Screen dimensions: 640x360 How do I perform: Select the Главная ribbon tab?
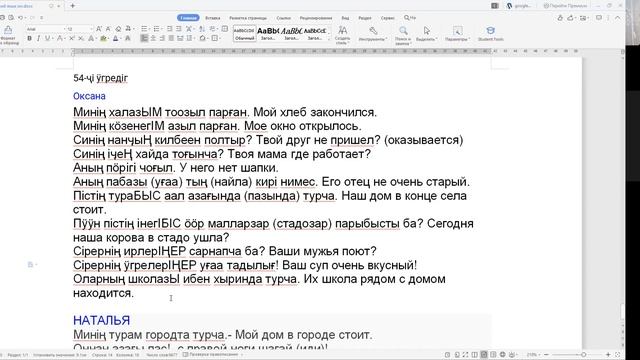188,18
